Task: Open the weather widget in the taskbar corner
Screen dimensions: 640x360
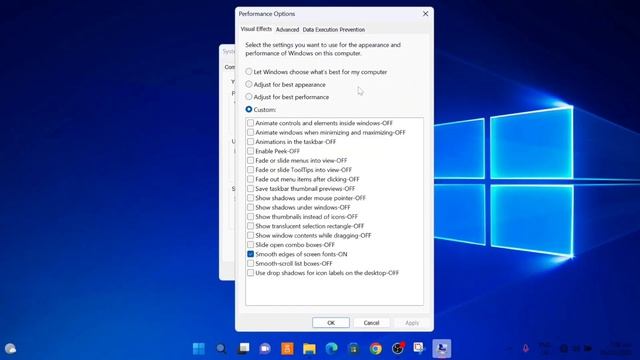Action: click(10, 349)
